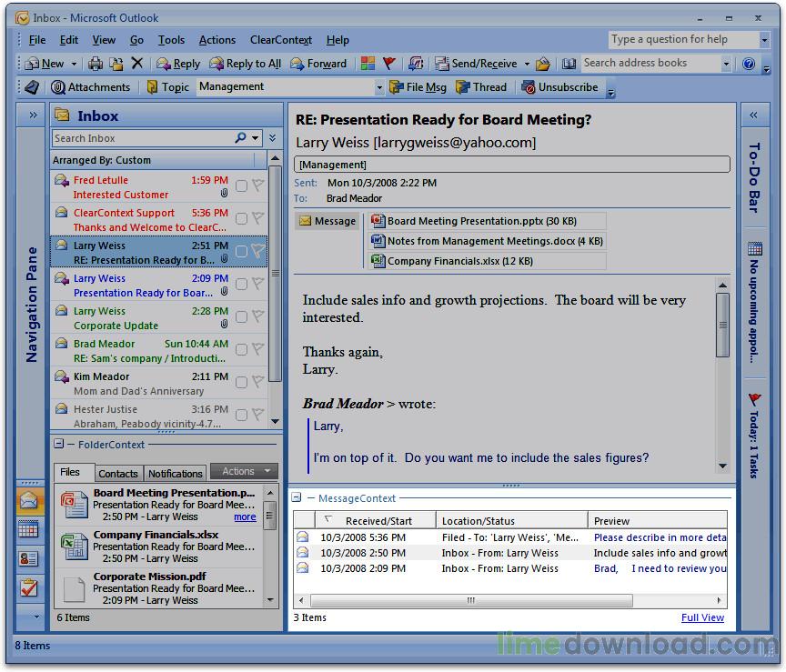Click the MessageContext horizontal scrollbar thumb
Viewport: 786px width, 672px height.
(x=471, y=600)
